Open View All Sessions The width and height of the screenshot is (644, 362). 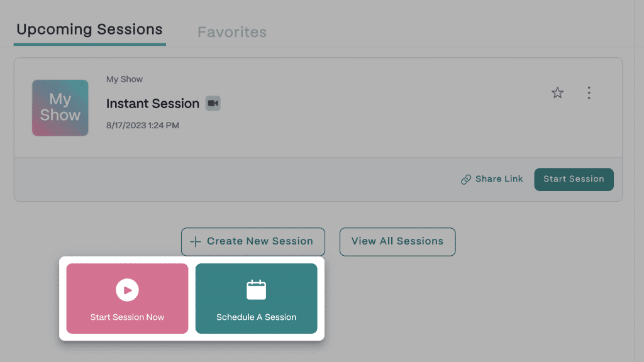pos(397,242)
